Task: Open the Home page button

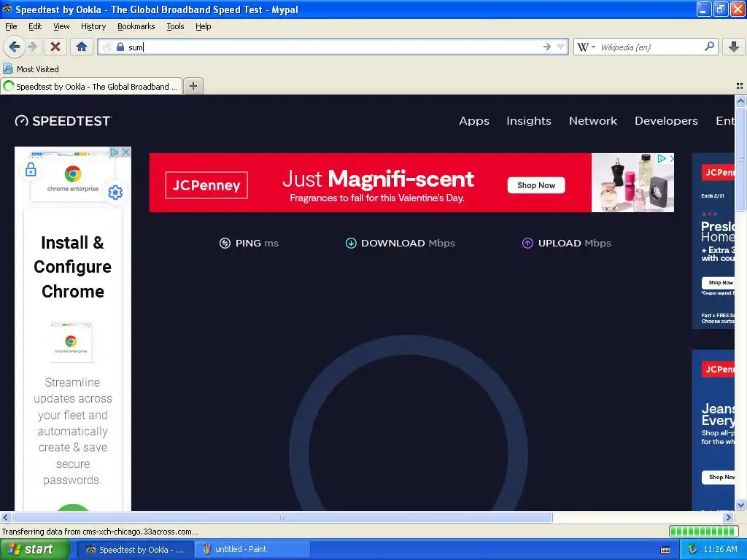Action: [82, 47]
